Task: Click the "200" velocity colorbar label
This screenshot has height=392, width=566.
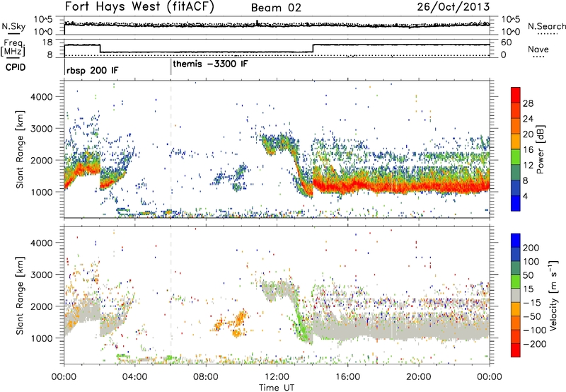Action: point(531,248)
